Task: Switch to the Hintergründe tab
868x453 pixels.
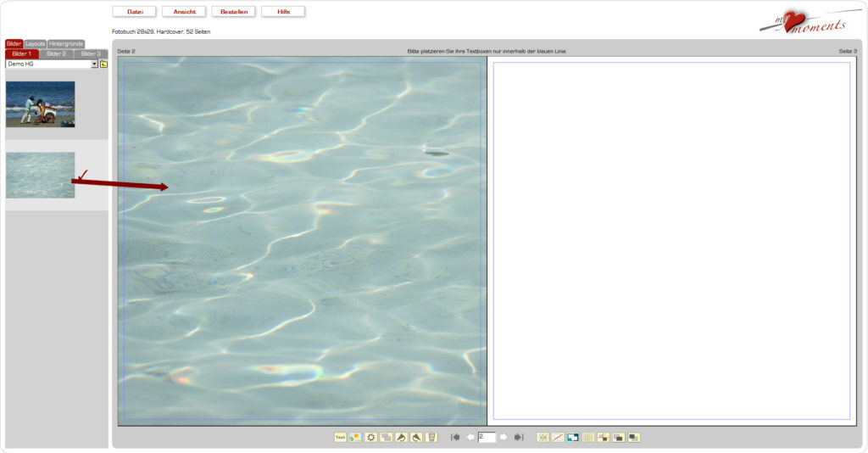Action: 66,44
